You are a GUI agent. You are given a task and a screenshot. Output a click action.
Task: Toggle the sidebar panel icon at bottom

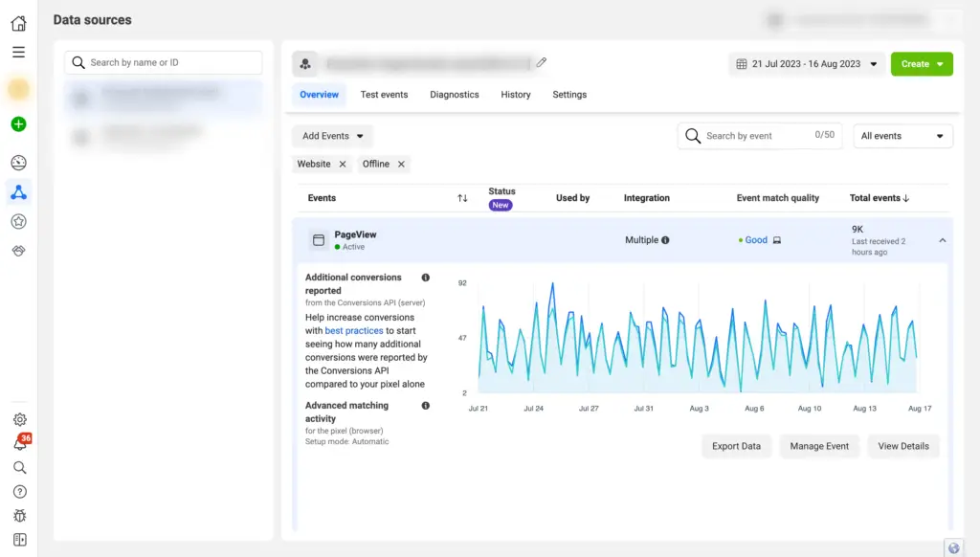coord(19,540)
